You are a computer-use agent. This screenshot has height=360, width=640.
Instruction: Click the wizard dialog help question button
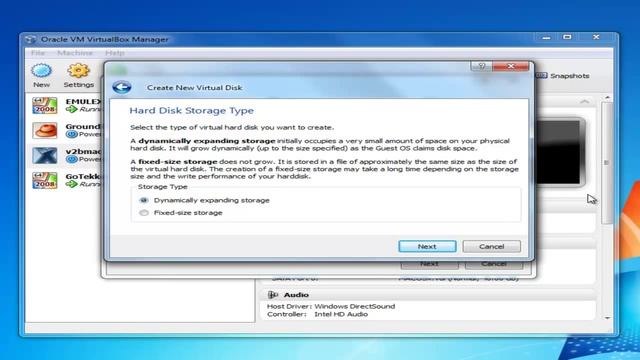point(482,66)
